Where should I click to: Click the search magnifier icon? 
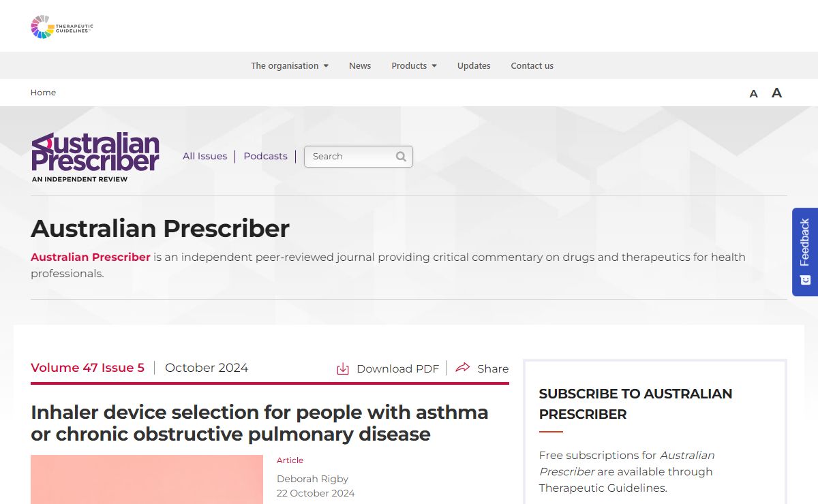pos(401,157)
